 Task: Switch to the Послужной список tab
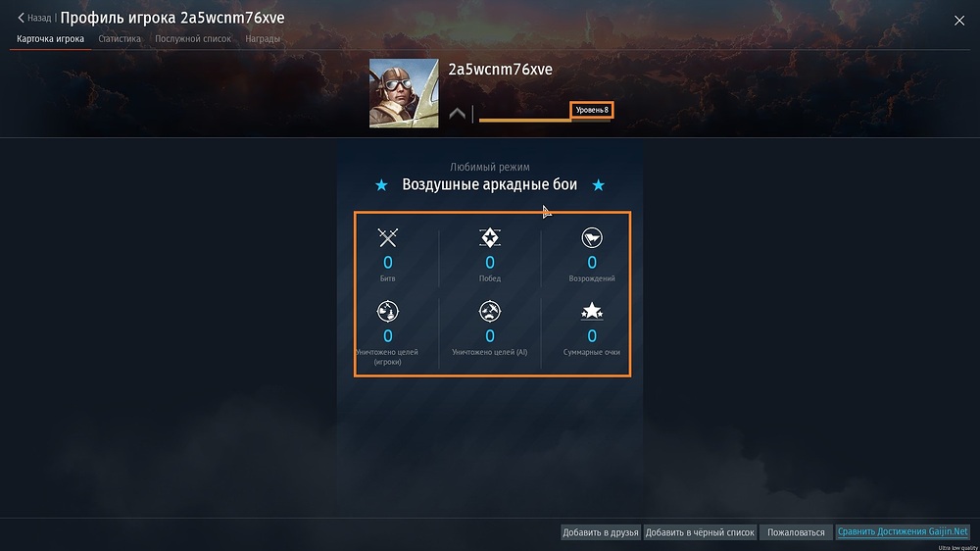pyautogui.click(x=193, y=39)
